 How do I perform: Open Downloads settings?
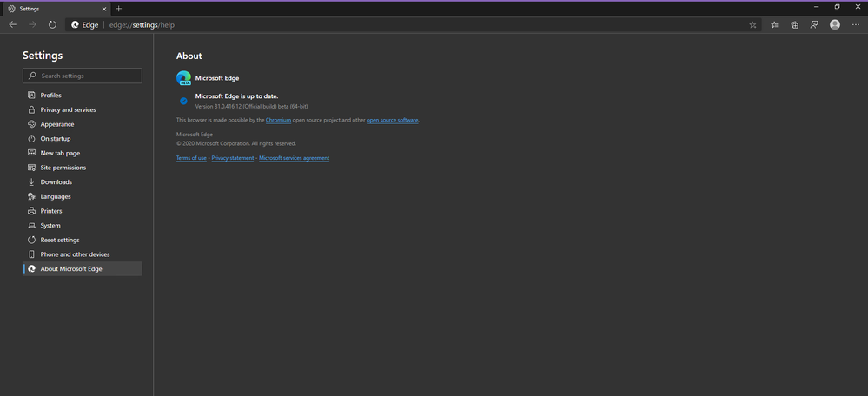(83, 182)
